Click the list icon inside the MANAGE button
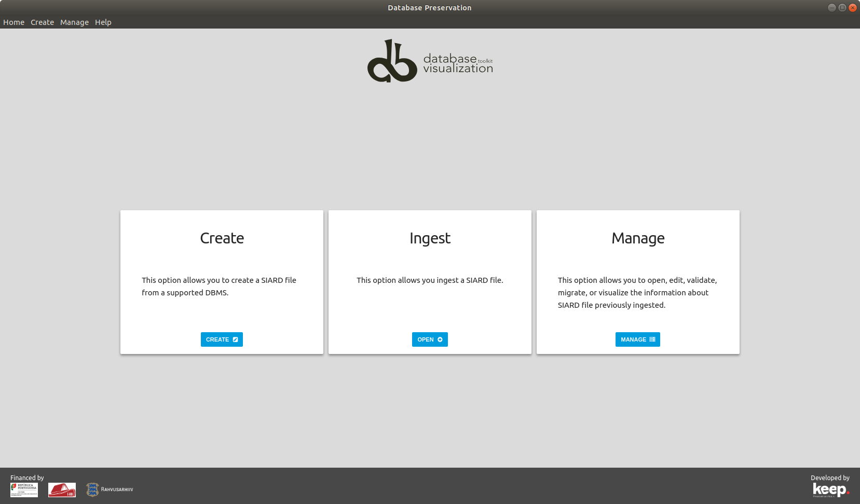Viewport: 860px width, 504px height. pos(652,339)
